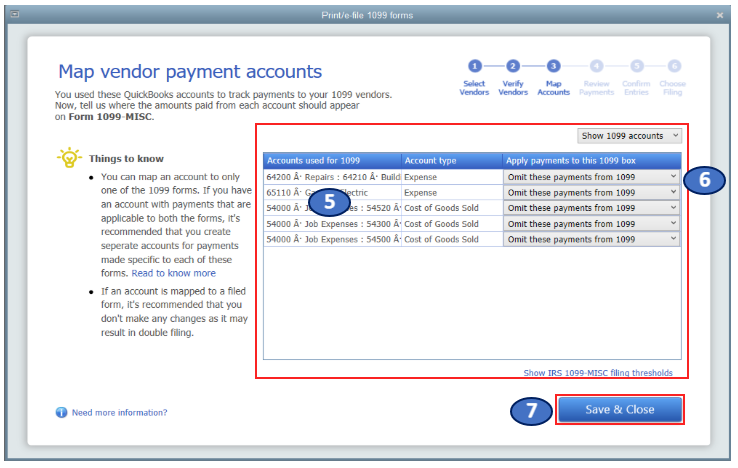Click the info icon beside Need more information
Image resolution: width=738 pixels, height=468 pixels.
pyautogui.click(x=61, y=413)
